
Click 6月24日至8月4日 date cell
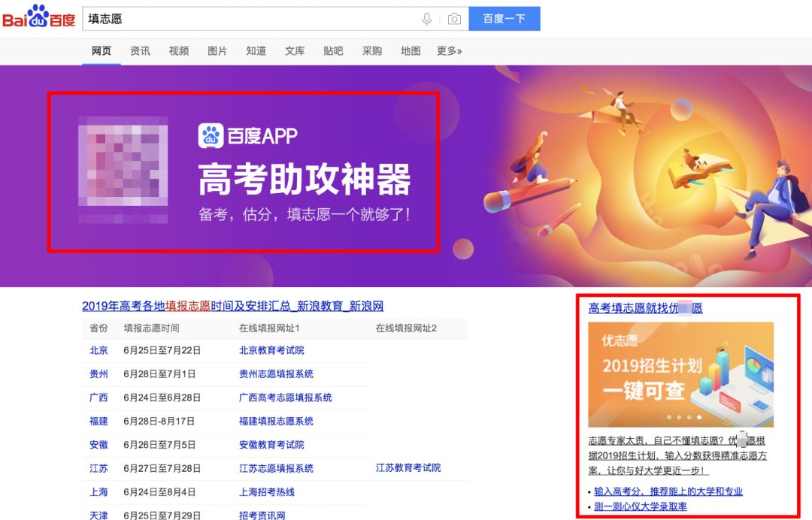[159, 491]
